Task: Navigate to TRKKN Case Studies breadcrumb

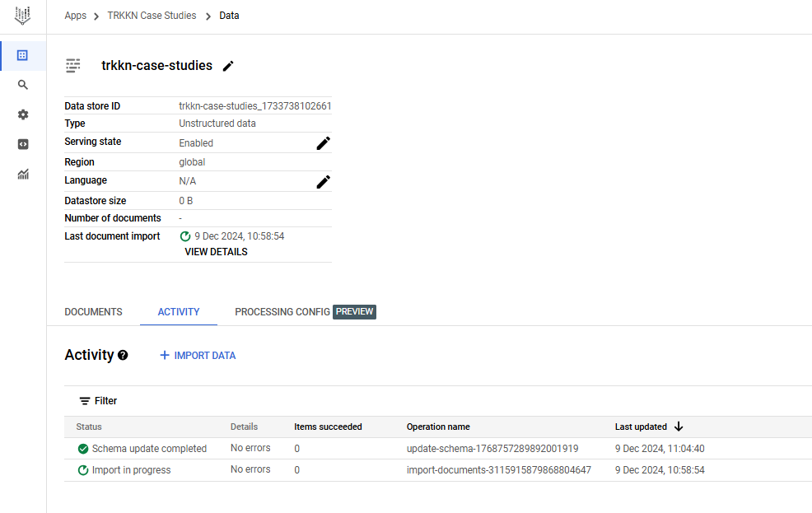Action: [x=152, y=16]
